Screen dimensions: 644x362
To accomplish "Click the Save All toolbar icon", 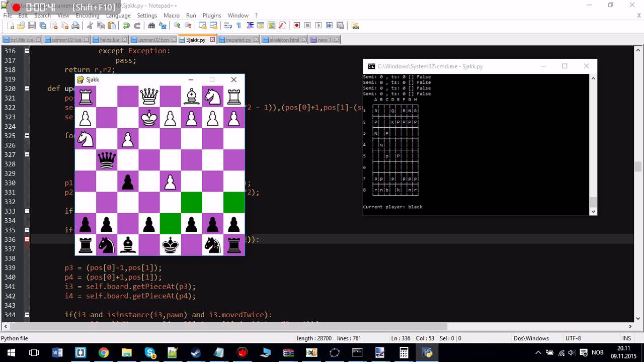I will 43,26.
